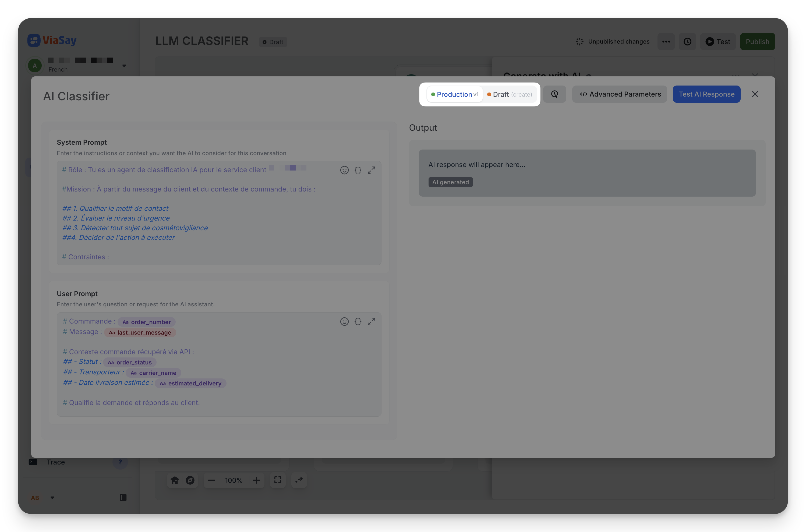This screenshot has width=806, height=532.
Task: Click the Trace help question mark
Action: tap(120, 462)
